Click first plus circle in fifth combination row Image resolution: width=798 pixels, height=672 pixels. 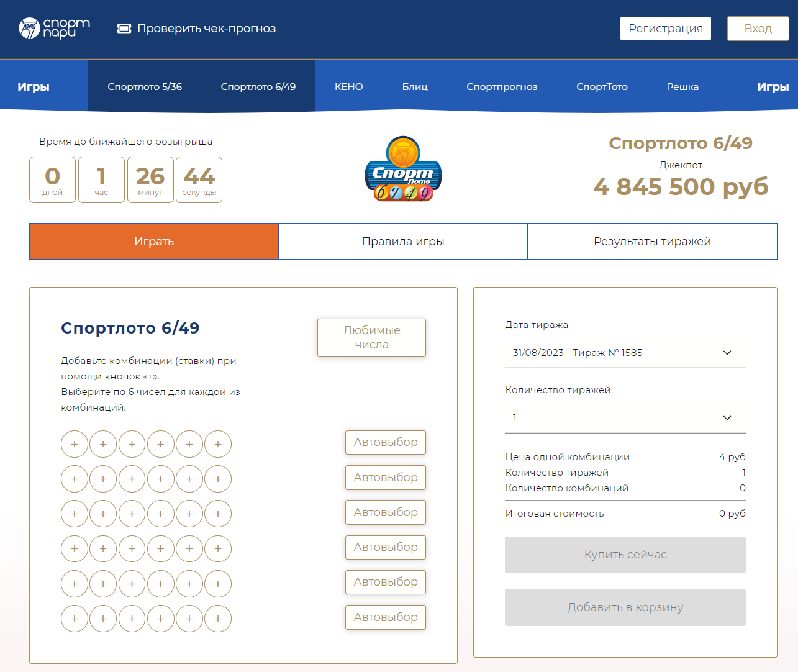point(75,584)
